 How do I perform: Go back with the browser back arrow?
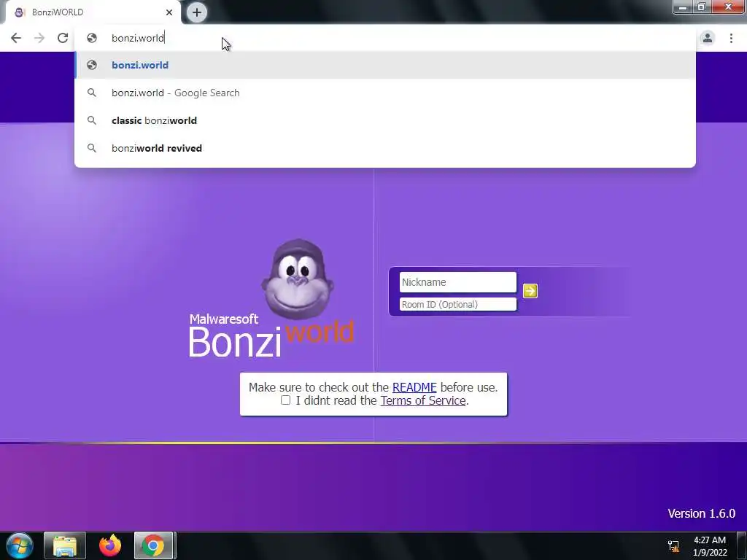(16, 38)
